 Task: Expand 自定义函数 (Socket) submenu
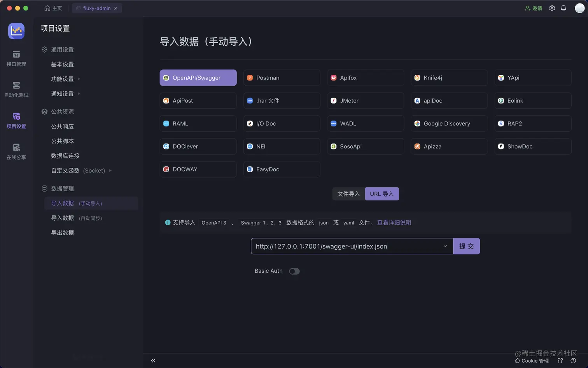coord(81,171)
